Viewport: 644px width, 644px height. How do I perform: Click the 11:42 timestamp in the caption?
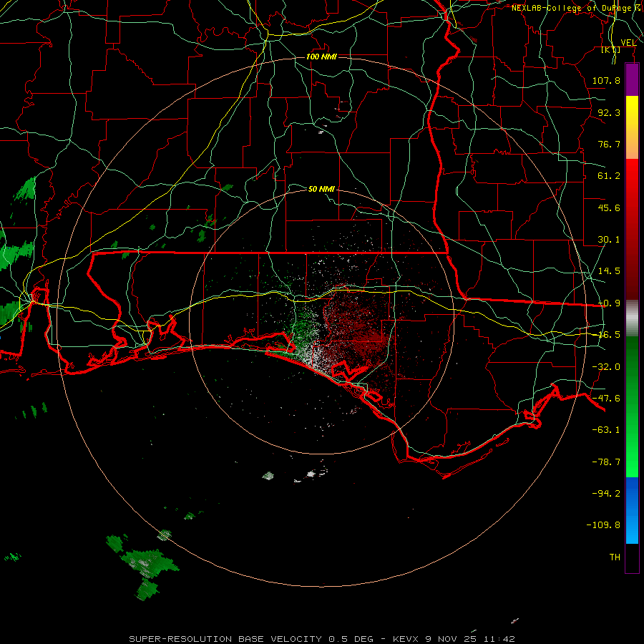tap(499, 639)
